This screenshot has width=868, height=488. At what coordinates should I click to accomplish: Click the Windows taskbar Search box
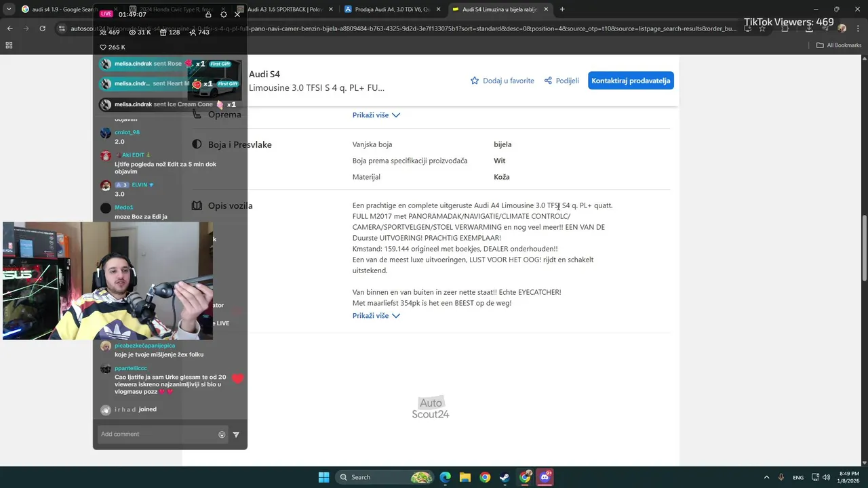384,477
